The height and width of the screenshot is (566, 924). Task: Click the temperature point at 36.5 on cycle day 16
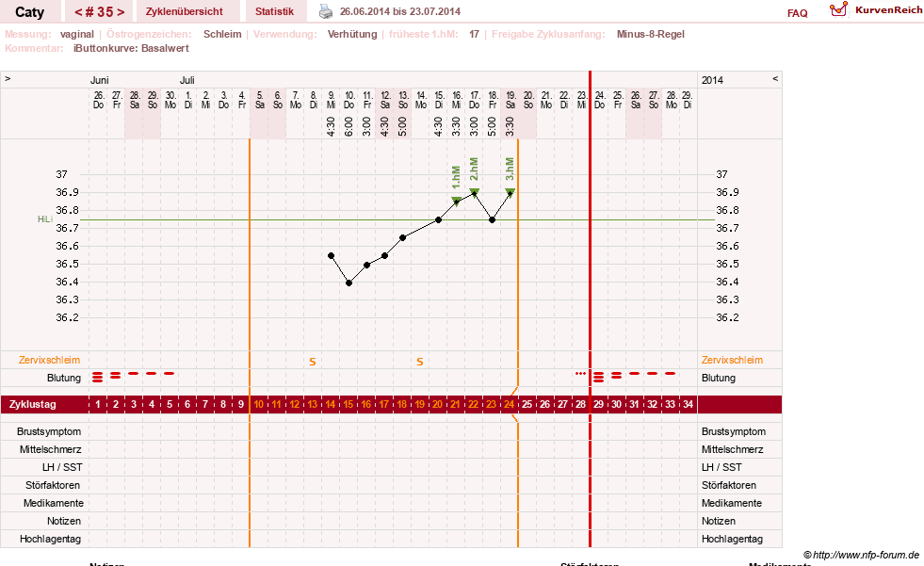[366, 265]
